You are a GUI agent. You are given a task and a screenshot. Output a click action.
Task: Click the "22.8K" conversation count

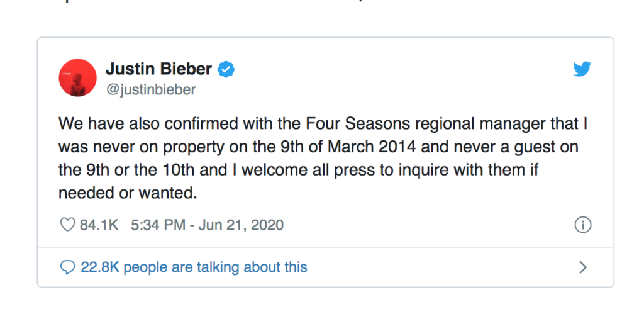click(100, 267)
